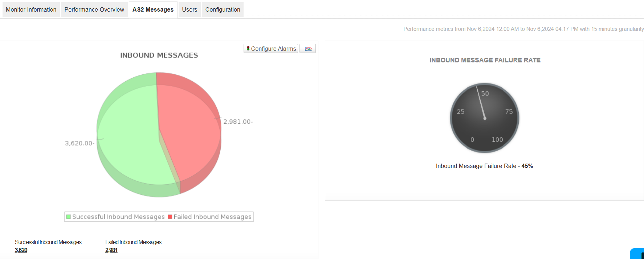Switch to Monitor Information tab
Screen dimensions: 644x259
coord(31,9)
